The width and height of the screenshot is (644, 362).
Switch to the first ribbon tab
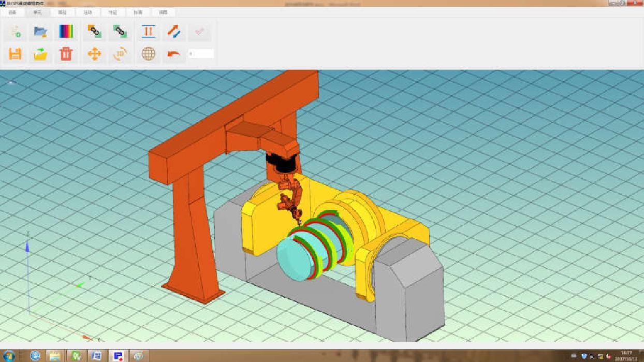(x=12, y=12)
